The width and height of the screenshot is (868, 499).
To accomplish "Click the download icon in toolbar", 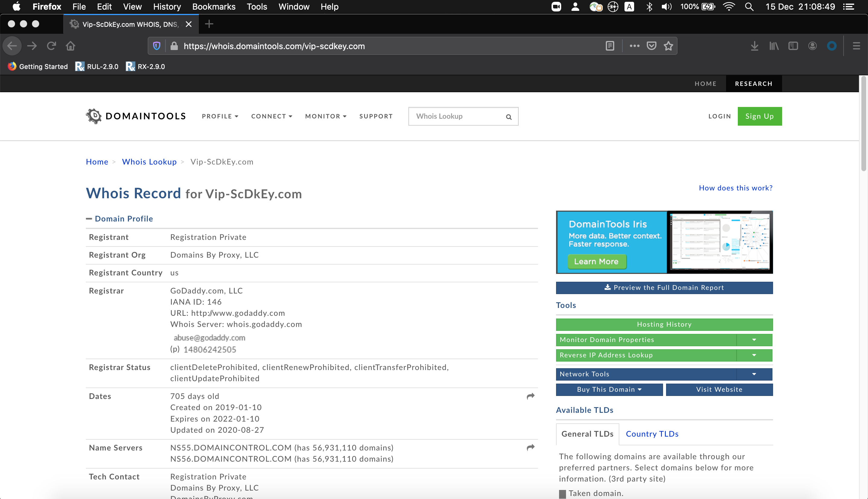I will [754, 46].
